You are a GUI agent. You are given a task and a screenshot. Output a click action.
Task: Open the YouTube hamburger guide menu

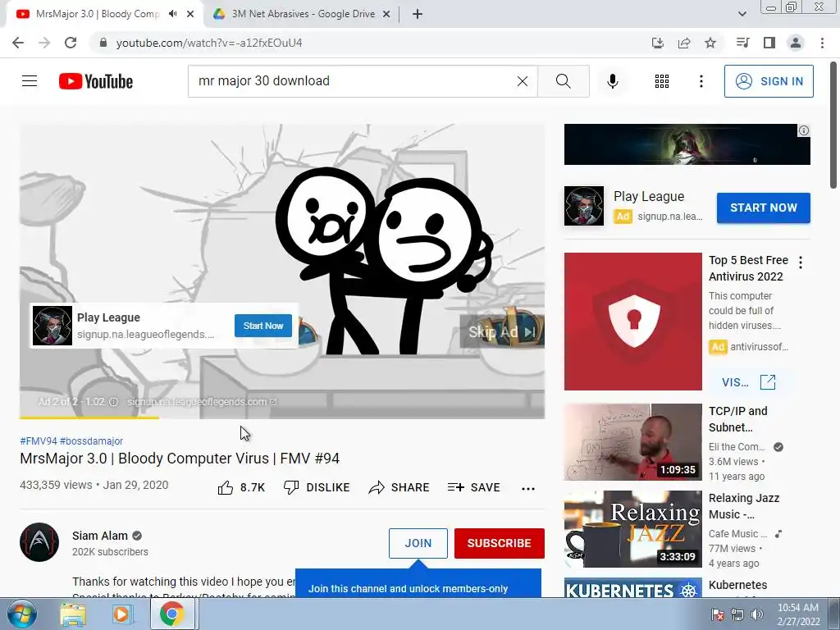(x=30, y=81)
